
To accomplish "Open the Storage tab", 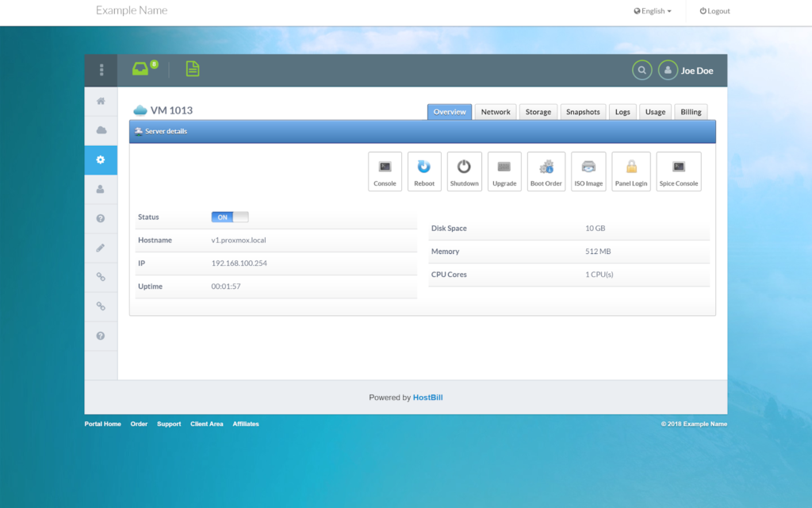I will 538,112.
